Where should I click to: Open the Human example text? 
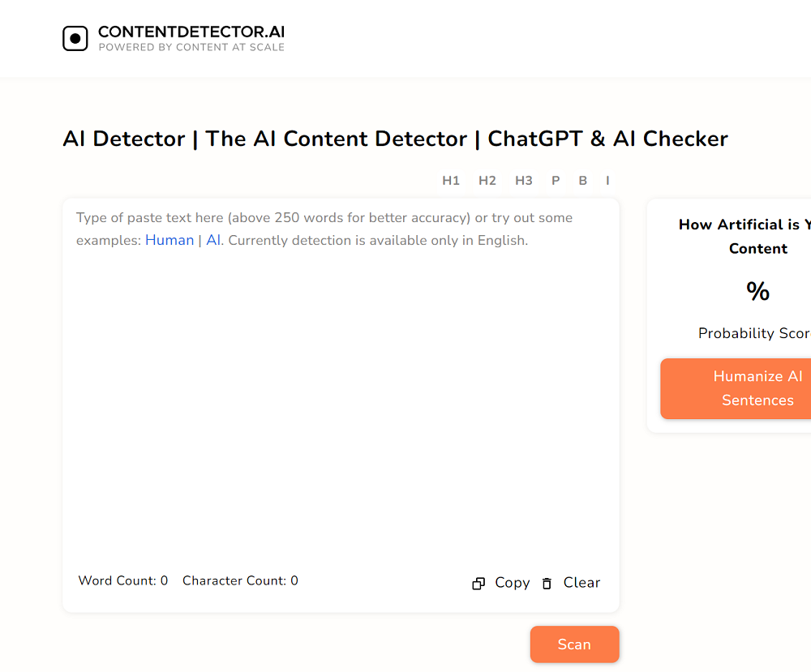tap(169, 240)
